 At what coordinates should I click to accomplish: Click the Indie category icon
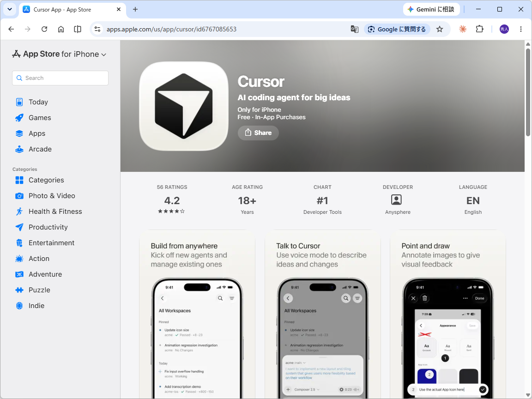[19, 306]
